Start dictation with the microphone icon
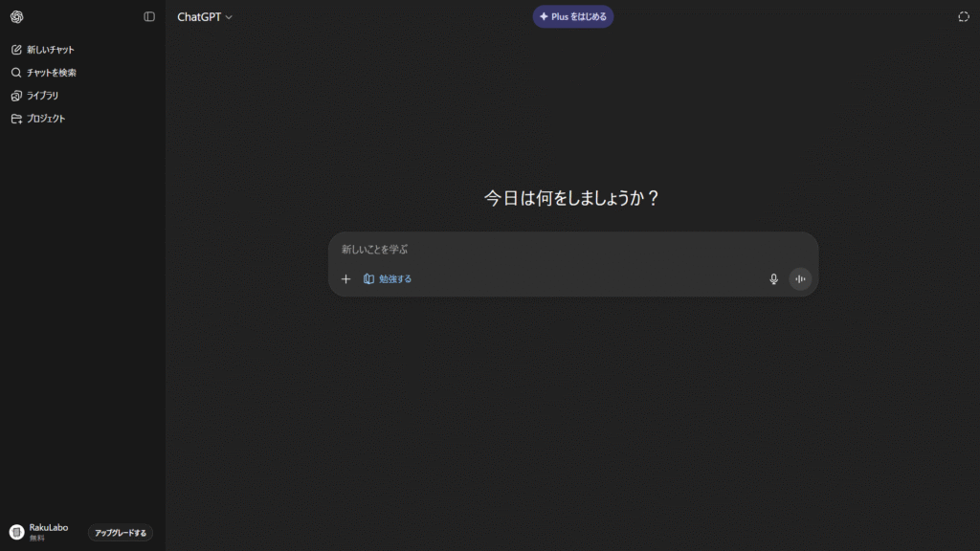The image size is (980, 551). pyautogui.click(x=774, y=279)
